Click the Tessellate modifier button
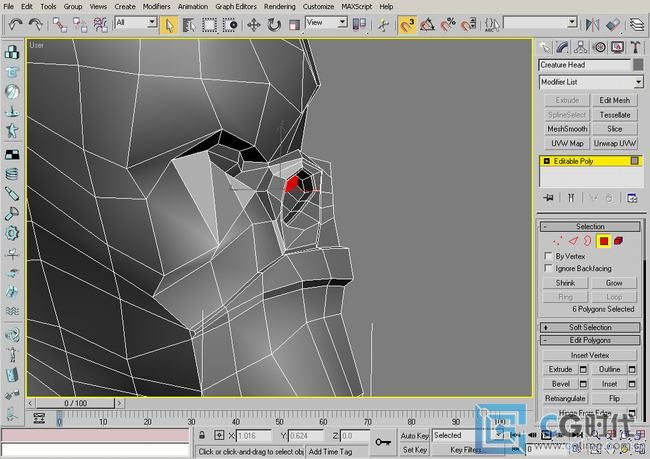Image resolution: width=650 pixels, height=459 pixels. coord(614,115)
